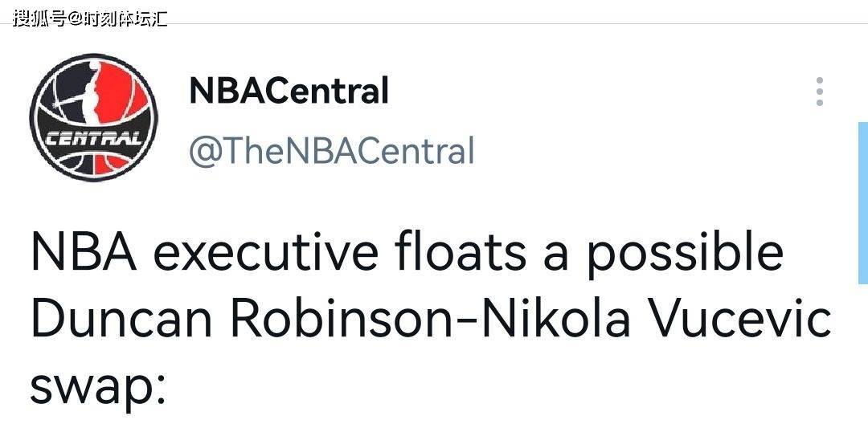Click the 时刻体坛汇 part of the watermark

[125, 18]
